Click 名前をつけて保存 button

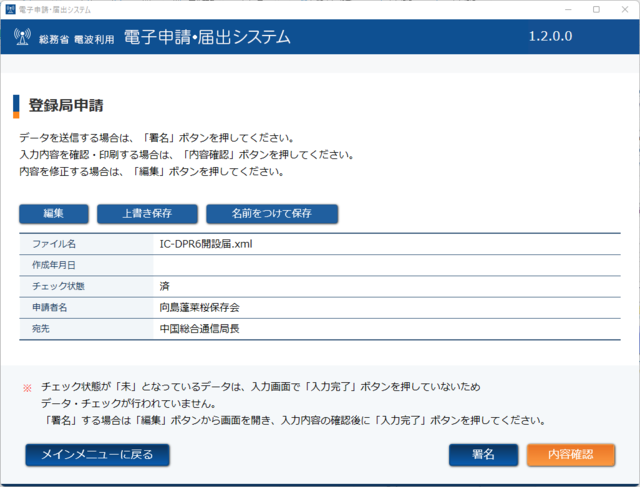tap(272, 213)
